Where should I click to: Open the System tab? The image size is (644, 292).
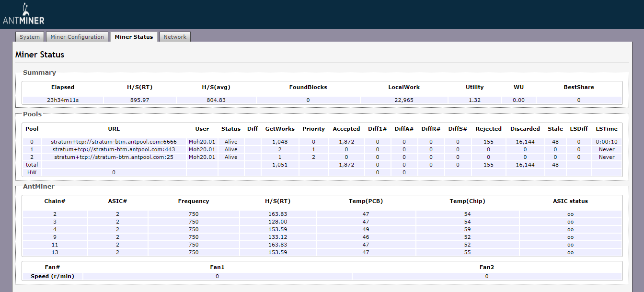point(30,37)
